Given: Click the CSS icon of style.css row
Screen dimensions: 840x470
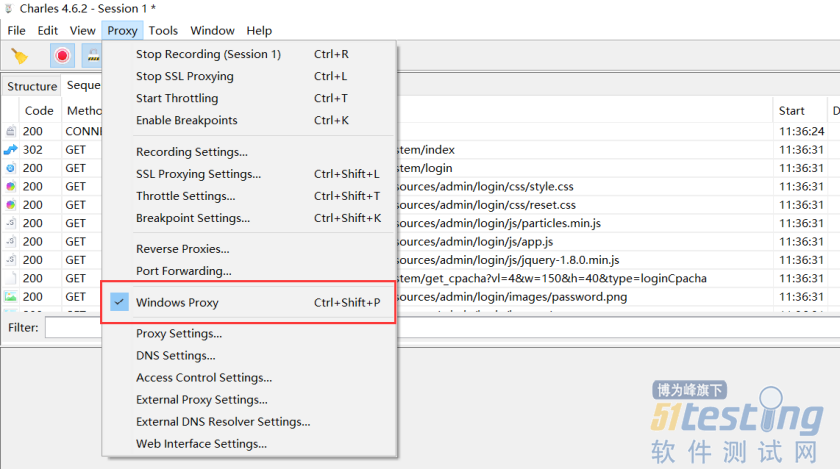Looking at the screenshot, I should [11, 186].
